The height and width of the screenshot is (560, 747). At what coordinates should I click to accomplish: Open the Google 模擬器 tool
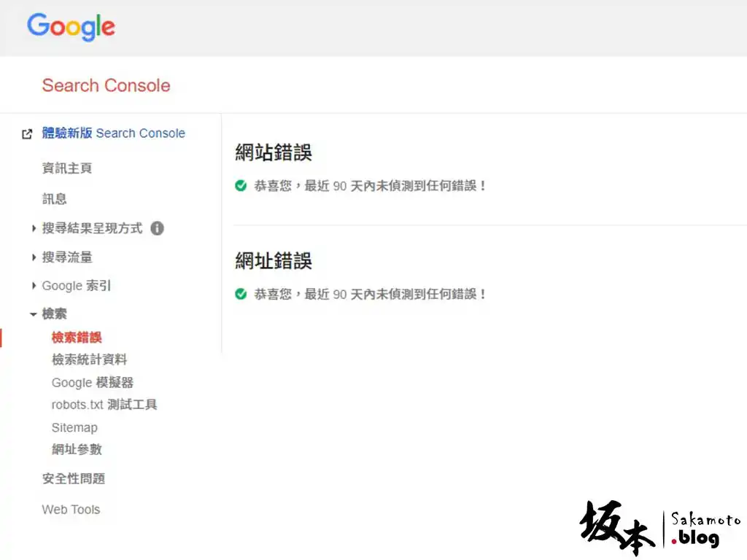(92, 382)
